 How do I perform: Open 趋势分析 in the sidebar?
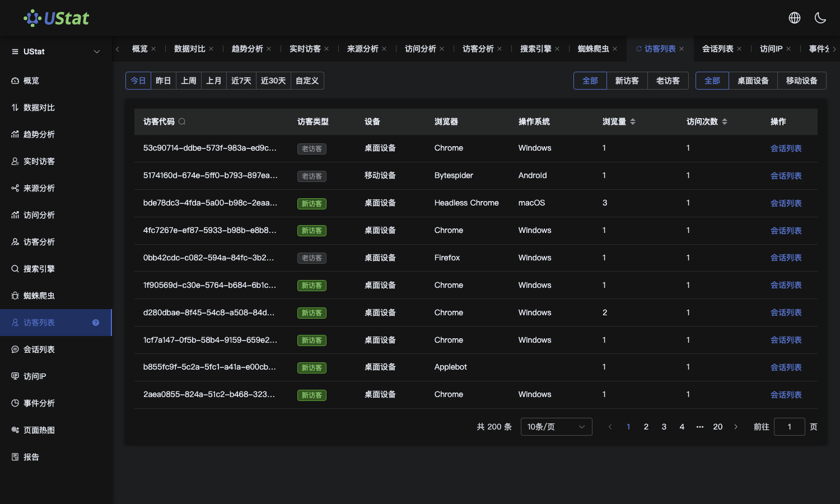56,134
